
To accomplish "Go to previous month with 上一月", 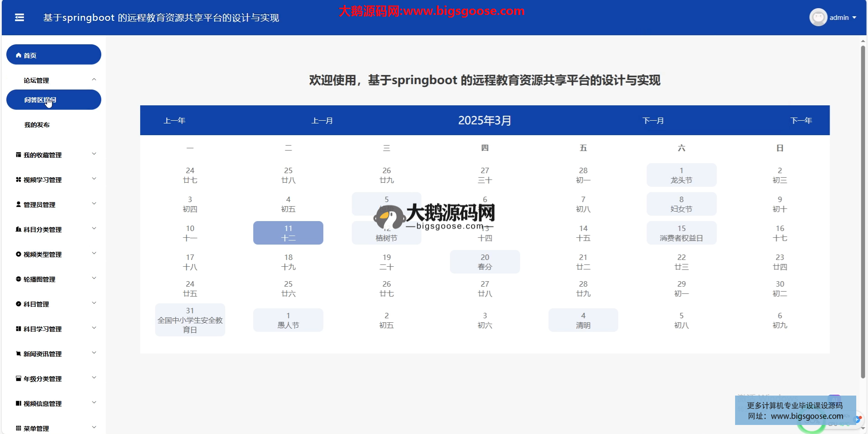I will (322, 121).
